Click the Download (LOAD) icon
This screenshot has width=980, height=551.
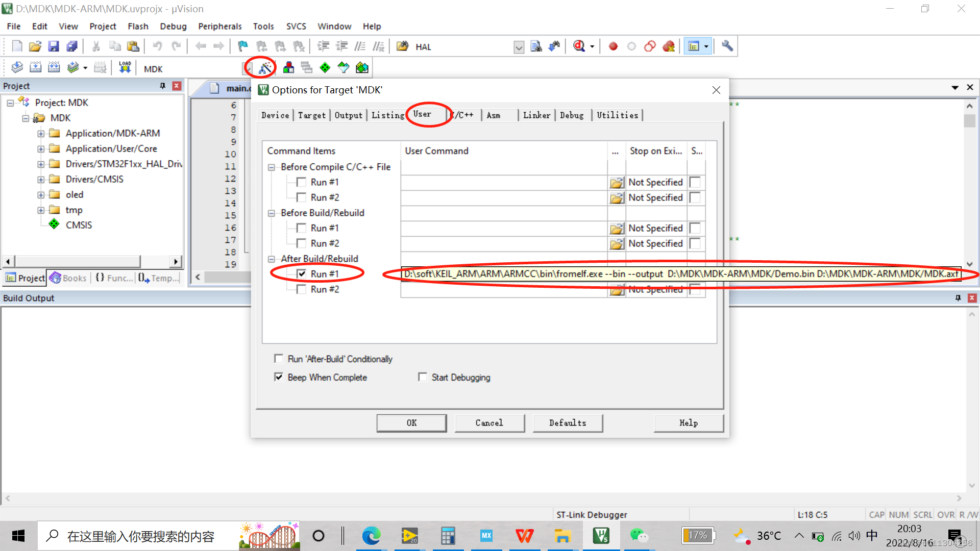(x=125, y=68)
